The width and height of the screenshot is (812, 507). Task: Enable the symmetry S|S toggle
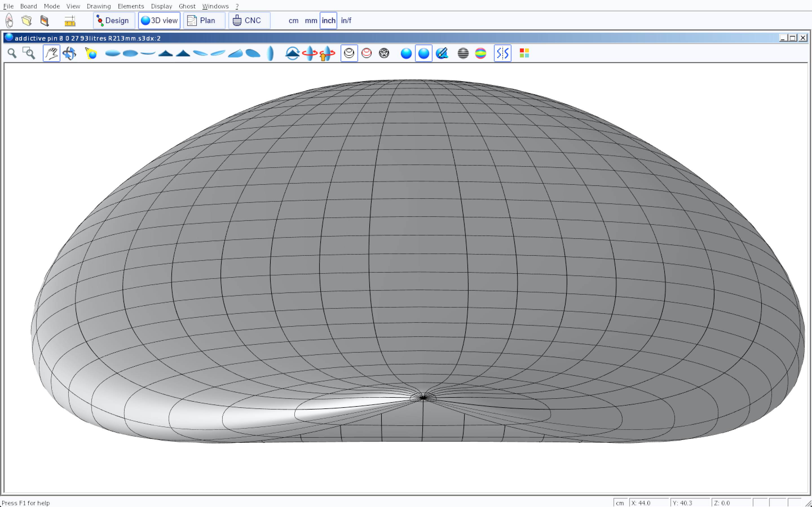[x=502, y=53]
